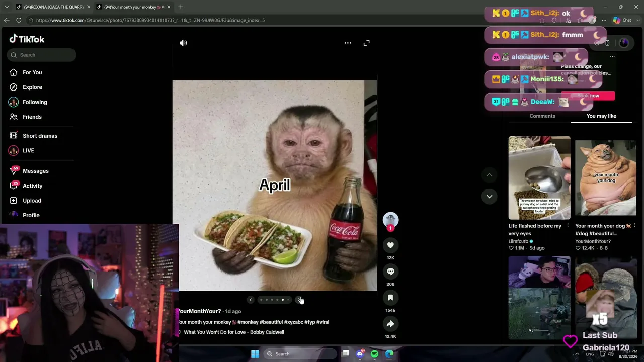Show the previous photo in carousel
This screenshot has width=644, height=362.
(250, 300)
